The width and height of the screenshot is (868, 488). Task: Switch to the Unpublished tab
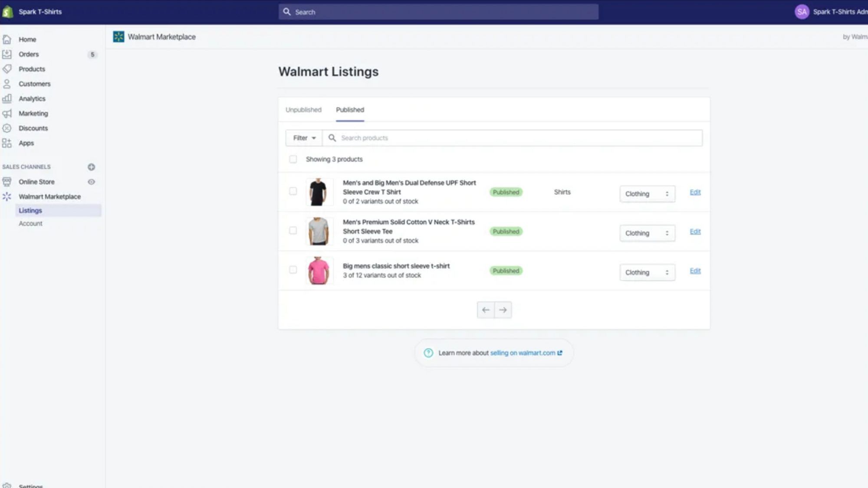303,110
